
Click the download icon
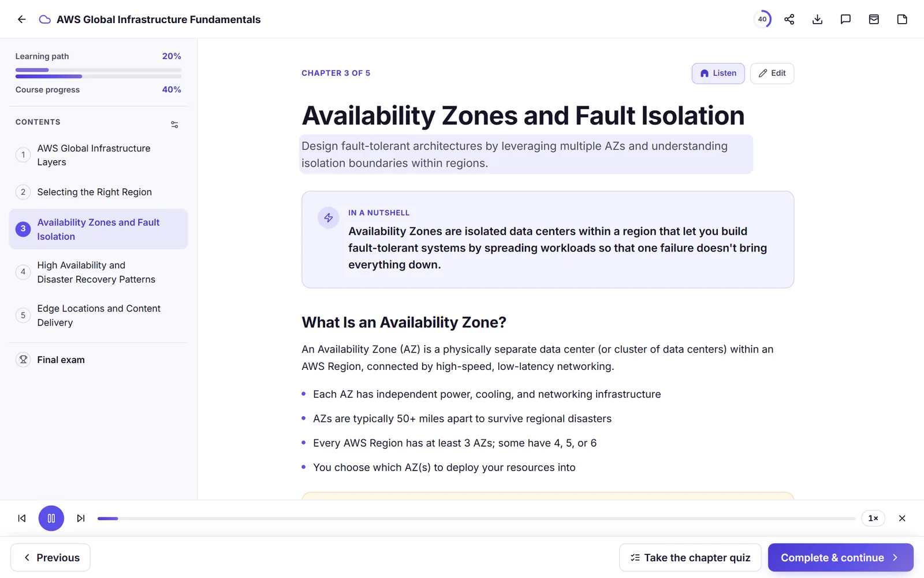(x=817, y=19)
